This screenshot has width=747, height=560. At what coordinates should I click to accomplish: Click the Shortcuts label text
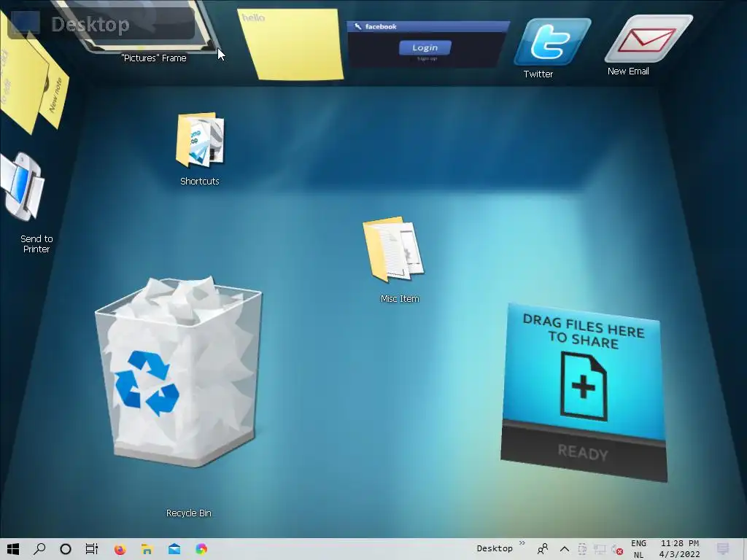click(x=200, y=181)
